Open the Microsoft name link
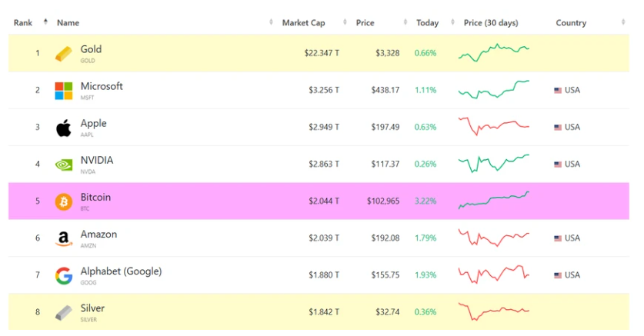This screenshot has width=644, height=336. pos(102,86)
